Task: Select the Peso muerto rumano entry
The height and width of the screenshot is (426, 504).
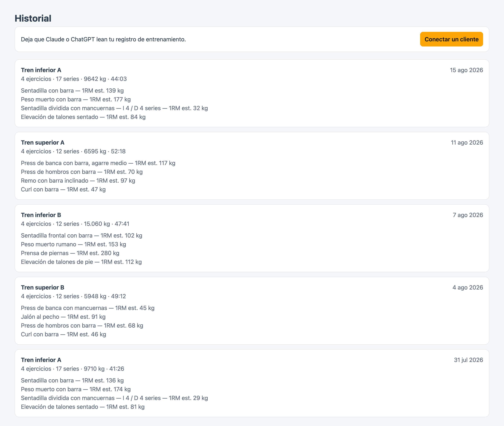Action: point(73,244)
